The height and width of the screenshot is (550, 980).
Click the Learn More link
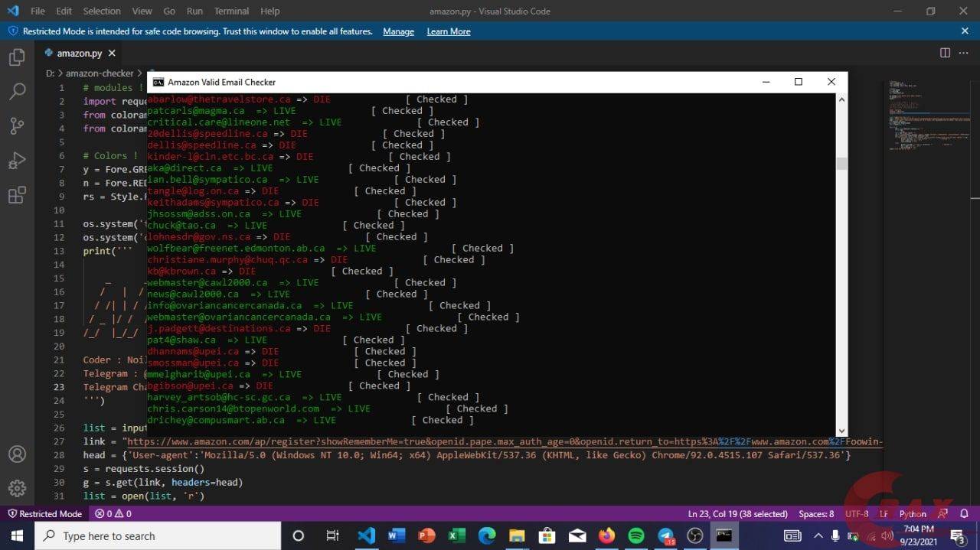click(x=449, y=31)
